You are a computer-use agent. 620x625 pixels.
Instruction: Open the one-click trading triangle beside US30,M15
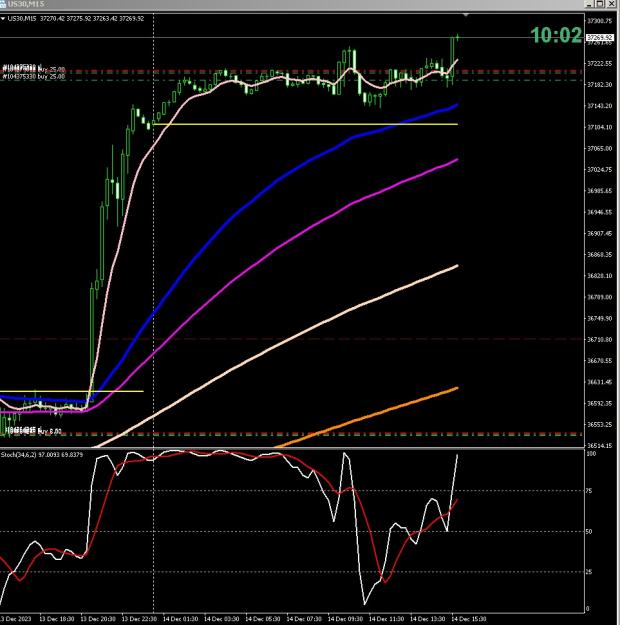tap(3, 19)
